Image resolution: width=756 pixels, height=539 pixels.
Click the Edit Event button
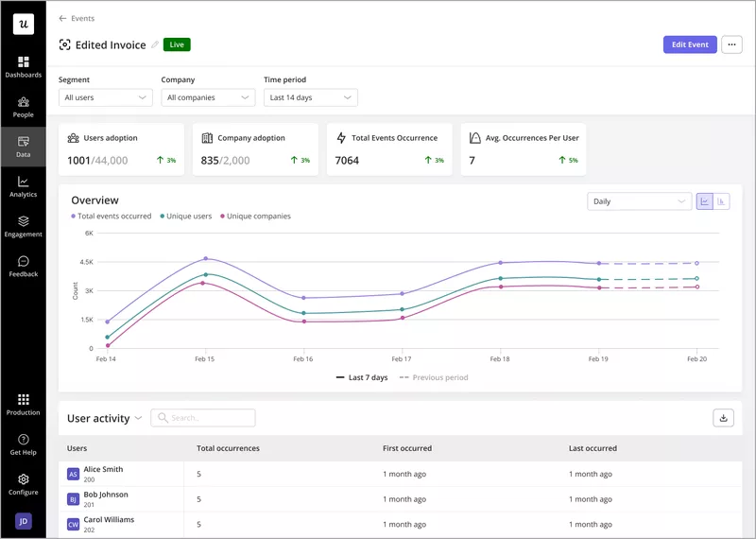[x=690, y=44]
